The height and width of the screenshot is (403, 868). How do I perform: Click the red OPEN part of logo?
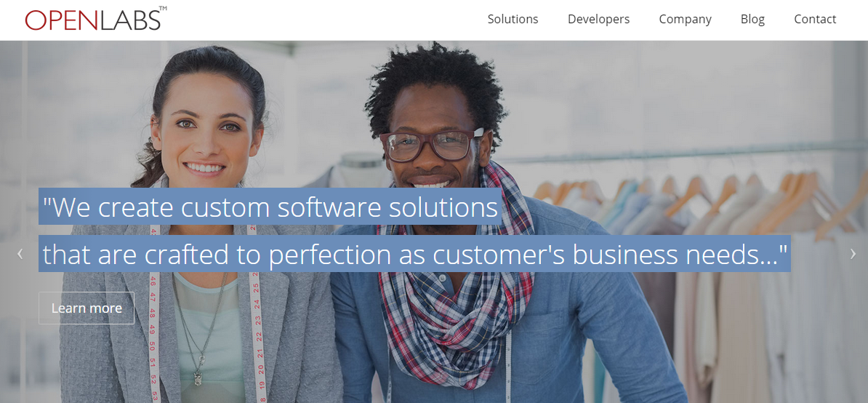pyautogui.click(x=61, y=20)
